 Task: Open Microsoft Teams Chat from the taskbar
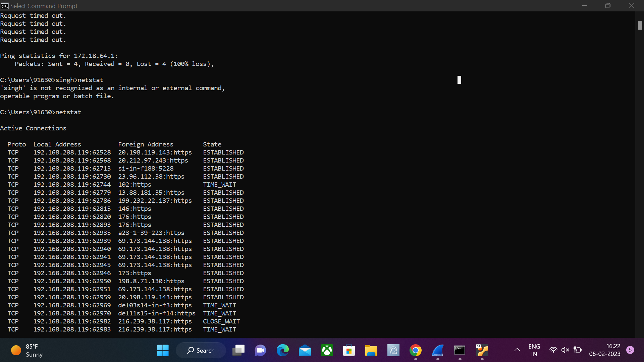tap(260, 350)
